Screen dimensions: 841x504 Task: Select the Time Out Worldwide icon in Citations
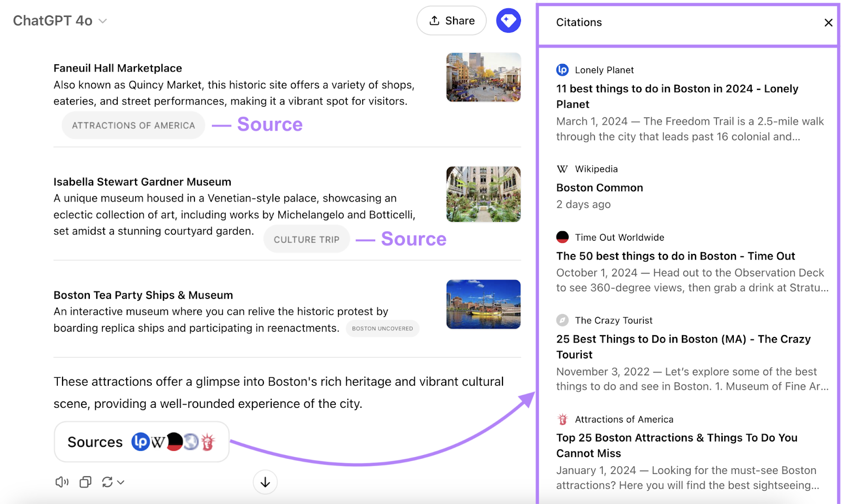click(562, 238)
